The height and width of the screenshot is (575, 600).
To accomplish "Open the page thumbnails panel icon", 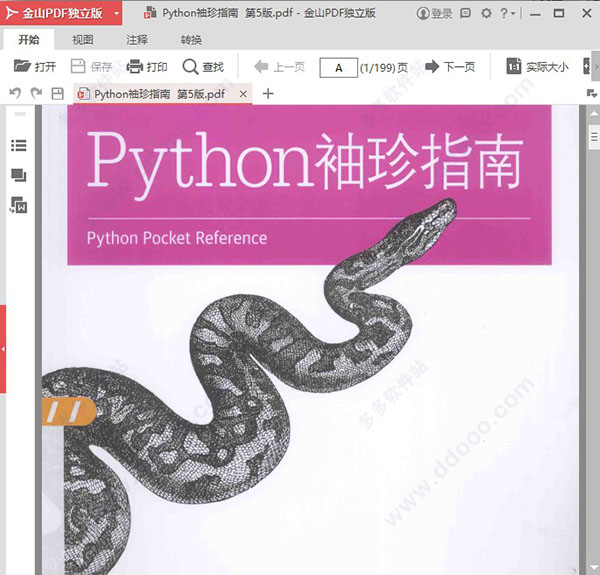I will click(19, 175).
